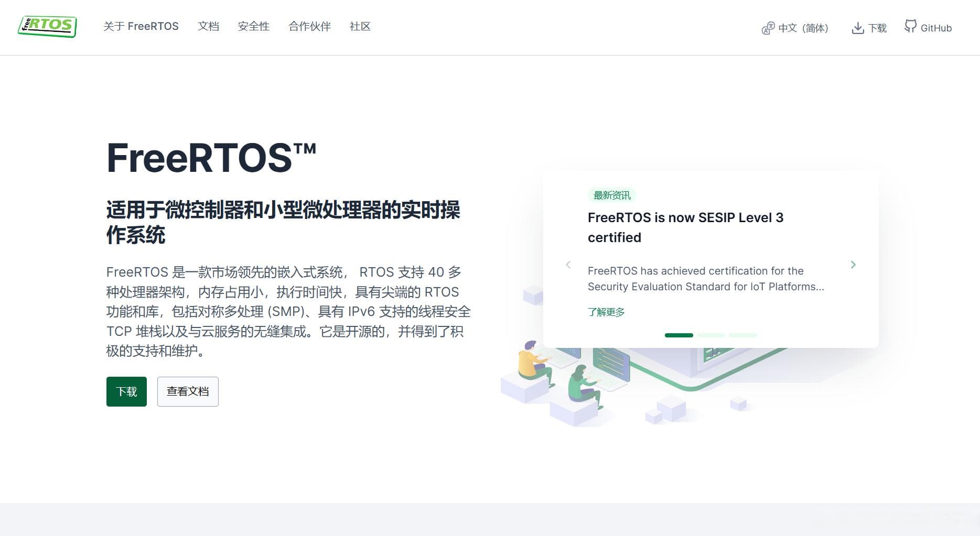
Task: Open the 中文 (简体) language selector
Action: click(803, 28)
